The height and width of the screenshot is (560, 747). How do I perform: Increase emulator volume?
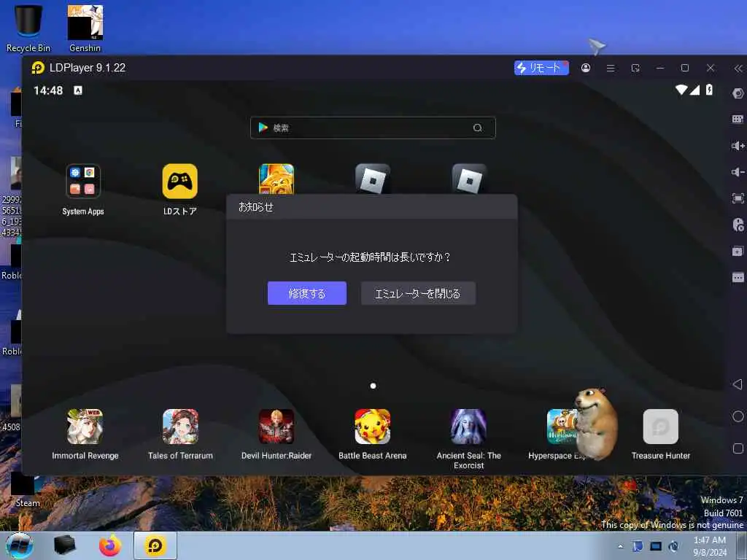738,146
